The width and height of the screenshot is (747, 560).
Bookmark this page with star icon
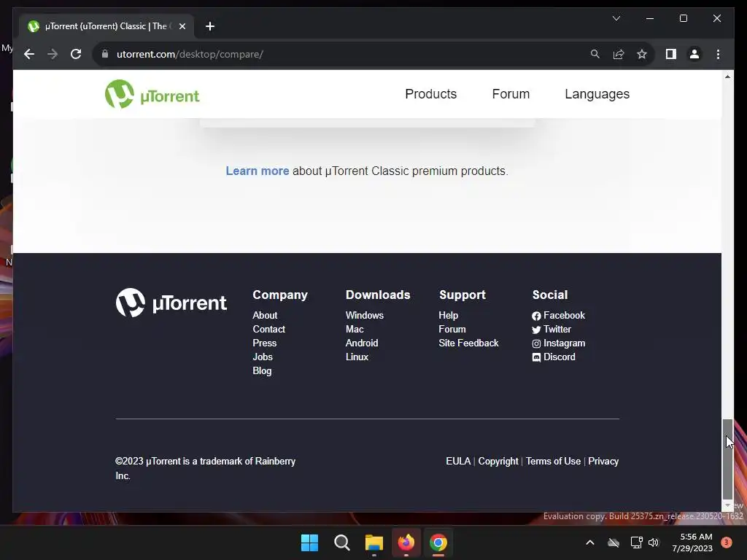[x=642, y=54]
